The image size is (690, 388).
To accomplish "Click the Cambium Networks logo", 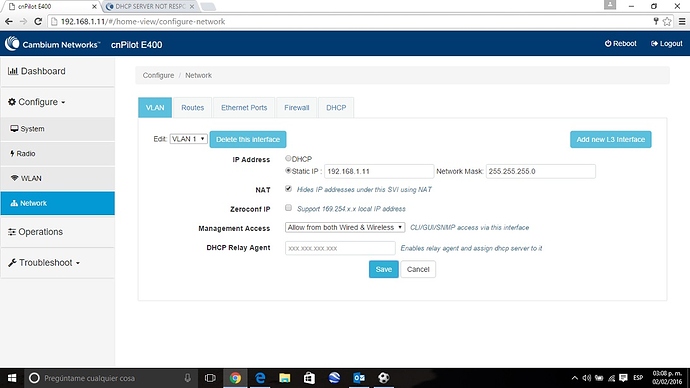I will pos(53,44).
